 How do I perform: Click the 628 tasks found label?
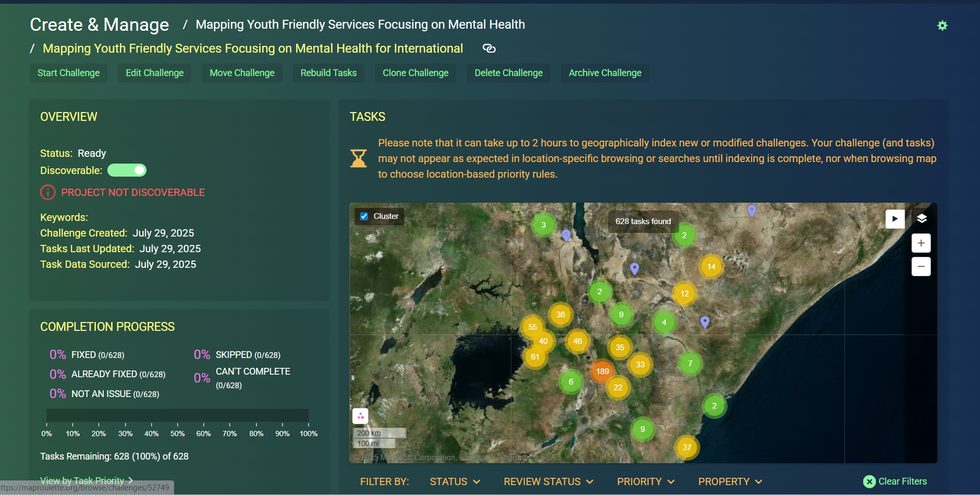point(643,221)
